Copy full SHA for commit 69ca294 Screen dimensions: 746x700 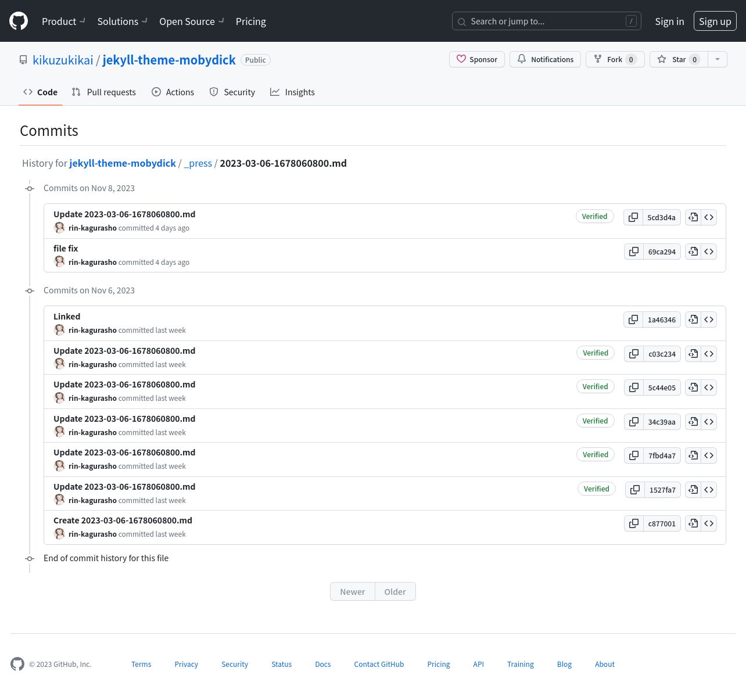pos(634,252)
